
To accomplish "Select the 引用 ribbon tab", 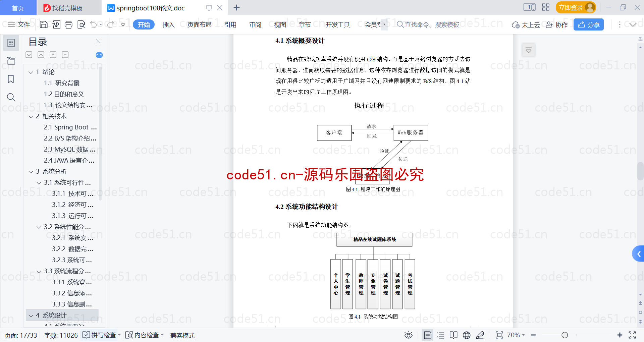I will [x=230, y=24].
